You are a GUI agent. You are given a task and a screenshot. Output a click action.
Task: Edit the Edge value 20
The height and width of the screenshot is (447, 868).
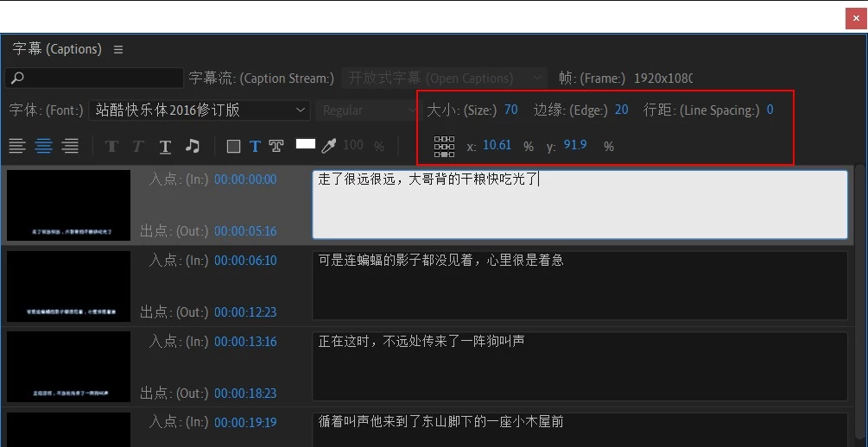click(622, 110)
